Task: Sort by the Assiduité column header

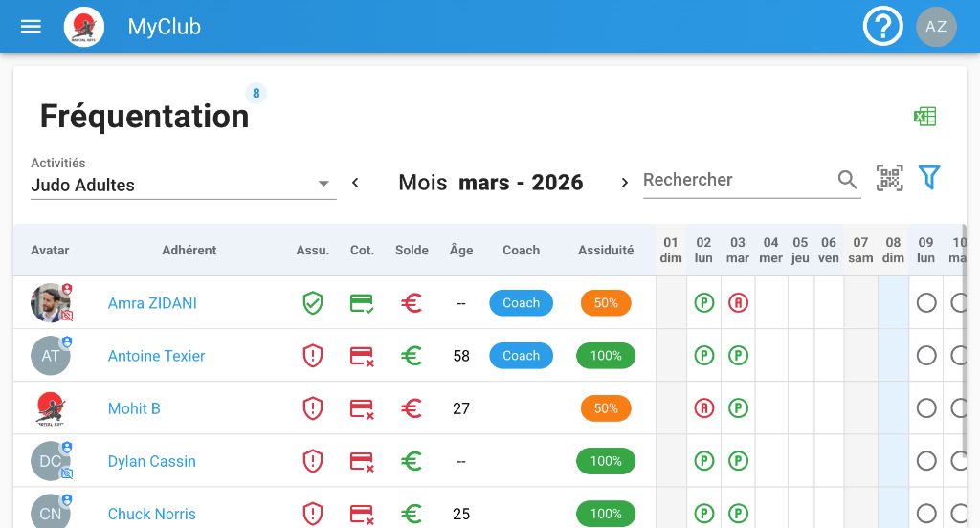Action: (x=605, y=251)
